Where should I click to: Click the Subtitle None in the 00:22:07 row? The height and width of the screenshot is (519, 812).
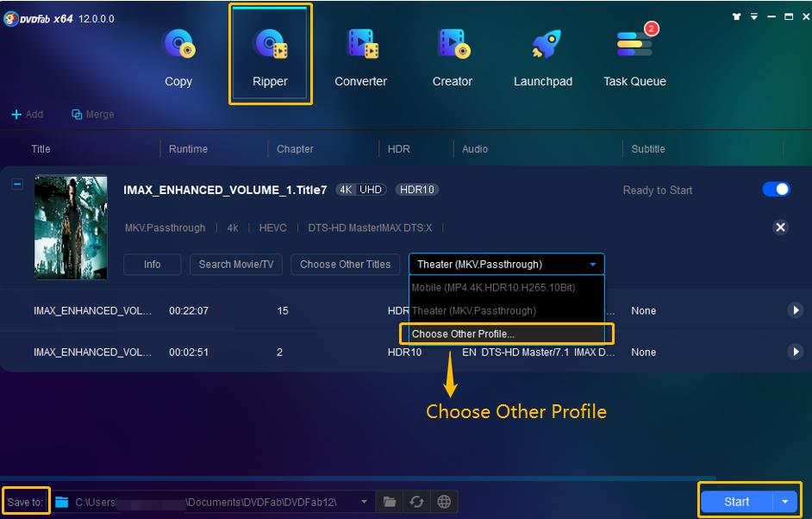point(644,310)
